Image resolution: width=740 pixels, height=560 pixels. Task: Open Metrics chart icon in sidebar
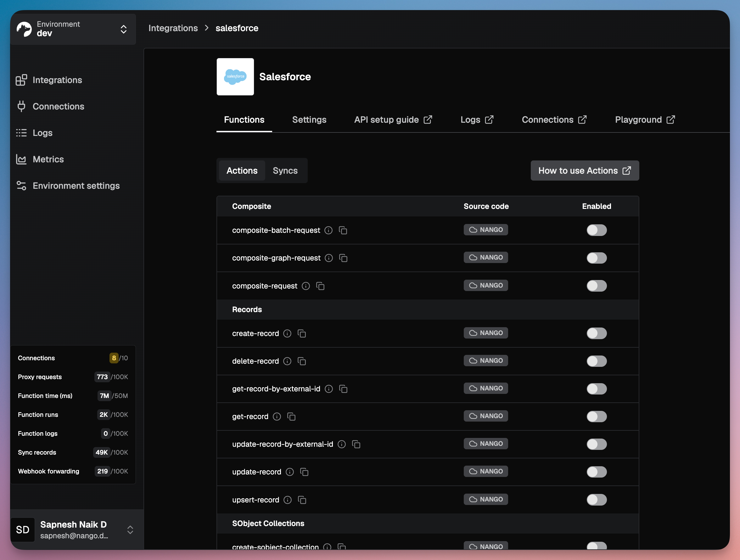pos(21,159)
